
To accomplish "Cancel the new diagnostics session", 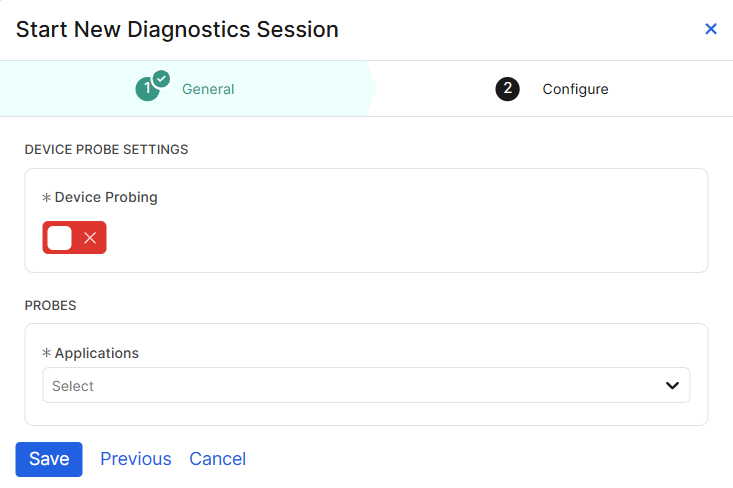I will (x=218, y=459).
